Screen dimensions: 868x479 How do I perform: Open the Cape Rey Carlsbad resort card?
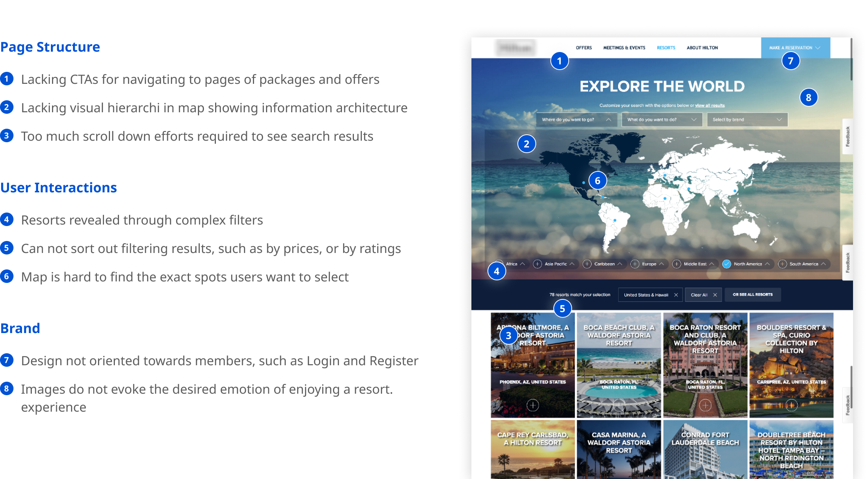532,449
